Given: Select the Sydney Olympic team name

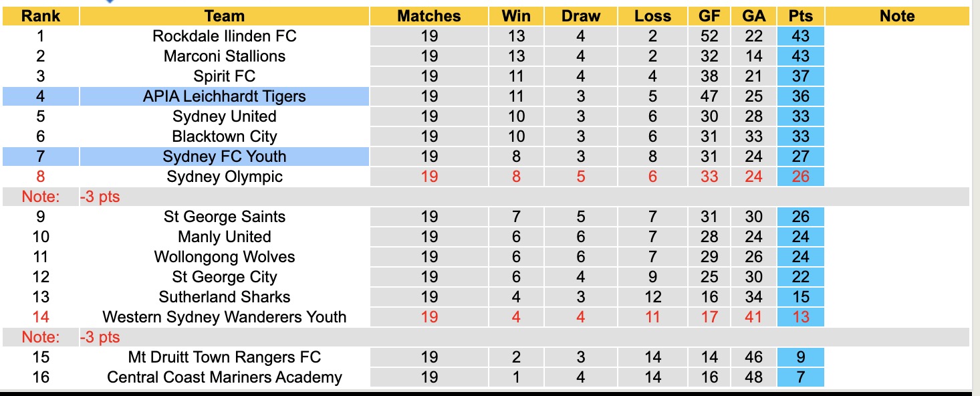Looking at the screenshot, I should tap(224, 177).
